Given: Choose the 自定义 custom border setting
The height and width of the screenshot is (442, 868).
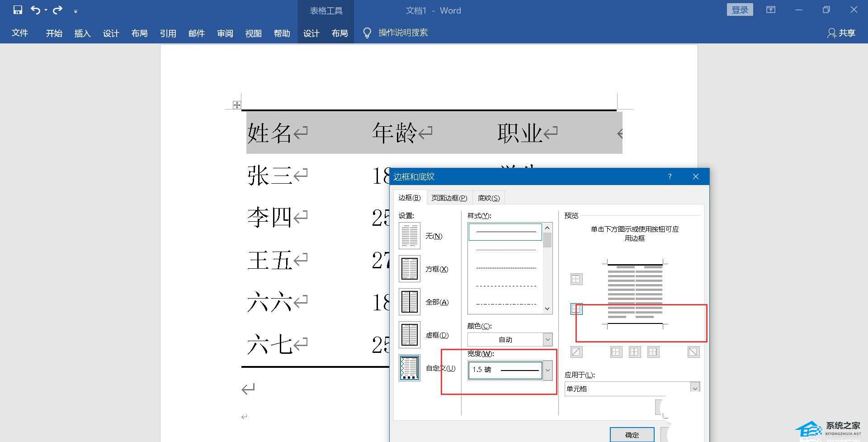Looking at the screenshot, I should pyautogui.click(x=410, y=368).
